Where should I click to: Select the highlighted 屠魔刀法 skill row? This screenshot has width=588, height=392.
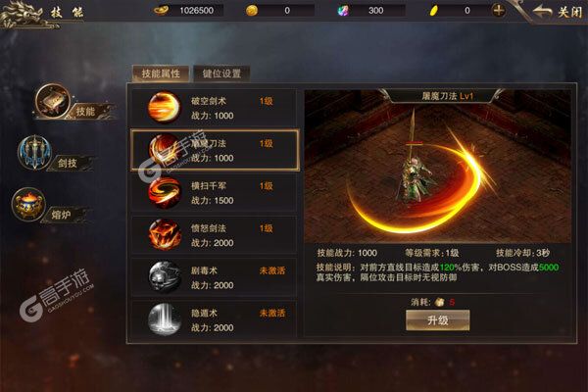click(x=215, y=150)
